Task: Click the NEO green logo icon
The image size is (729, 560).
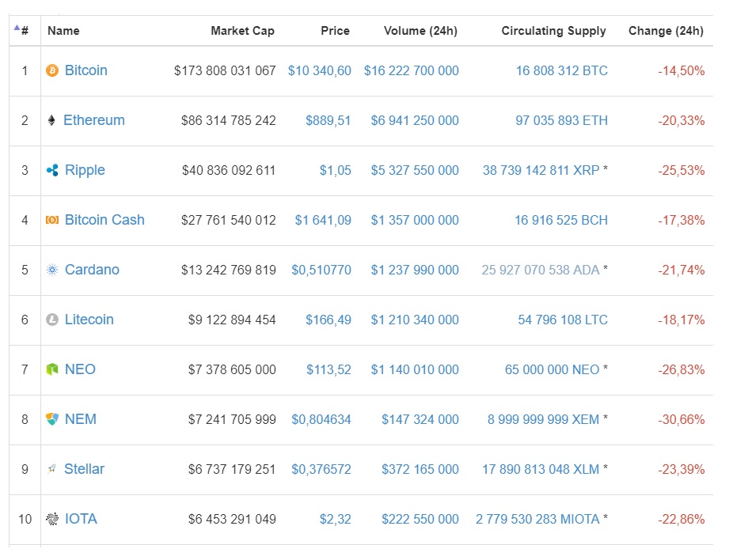Action: (52, 369)
